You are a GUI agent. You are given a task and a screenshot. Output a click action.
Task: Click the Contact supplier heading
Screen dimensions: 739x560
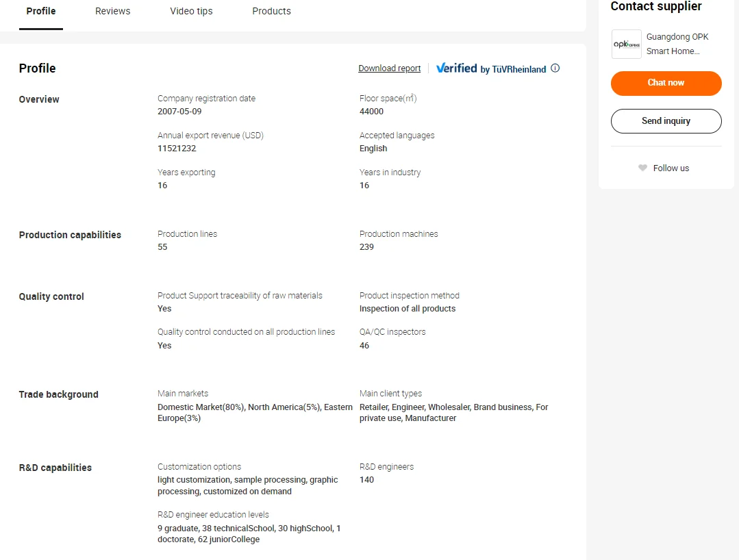pos(656,6)
